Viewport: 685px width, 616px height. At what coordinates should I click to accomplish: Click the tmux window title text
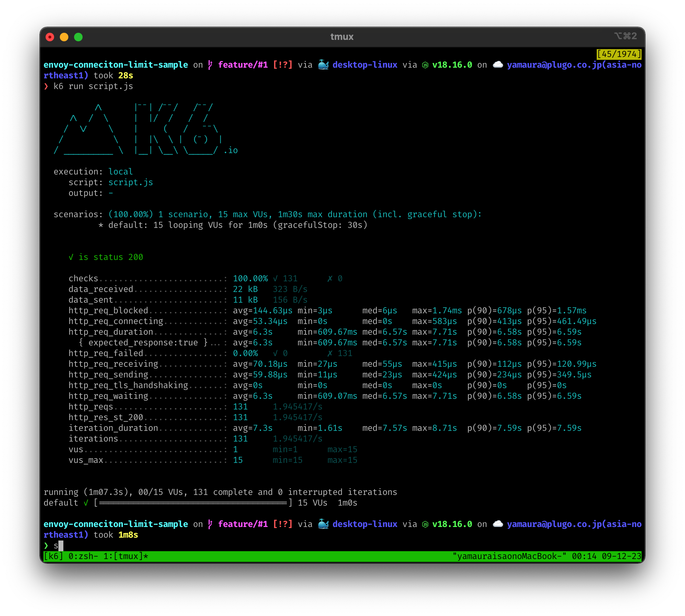click(x=342, y=37)
